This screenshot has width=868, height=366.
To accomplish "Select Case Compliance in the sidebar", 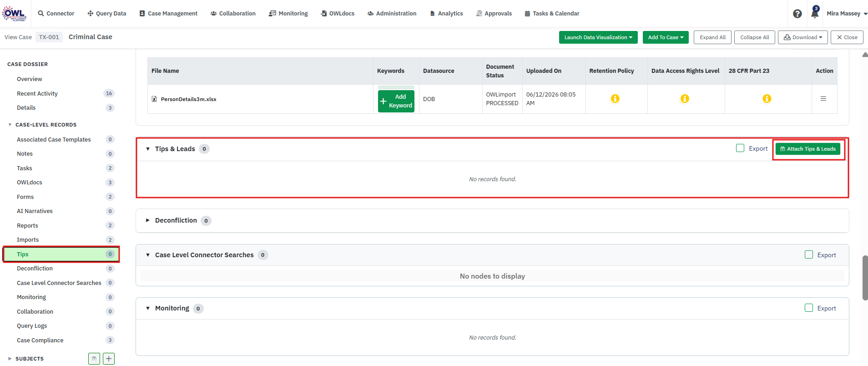I will coord(40,341).
